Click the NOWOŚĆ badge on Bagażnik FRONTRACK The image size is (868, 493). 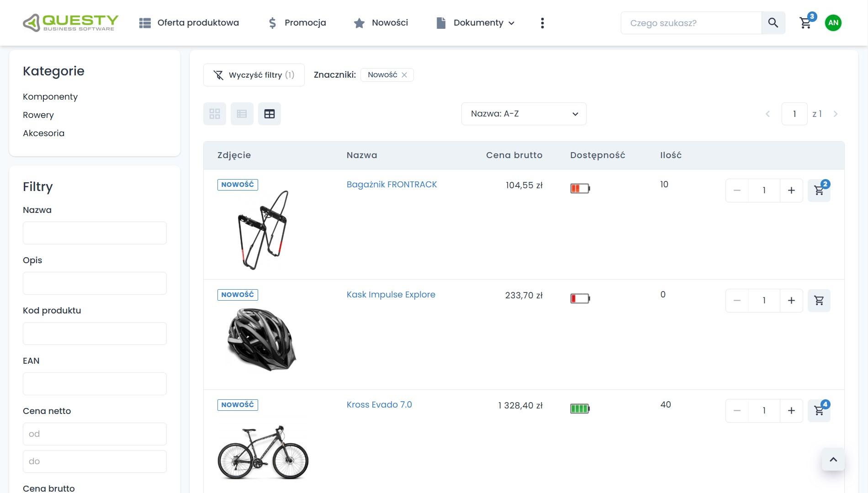tap(238, 185)
